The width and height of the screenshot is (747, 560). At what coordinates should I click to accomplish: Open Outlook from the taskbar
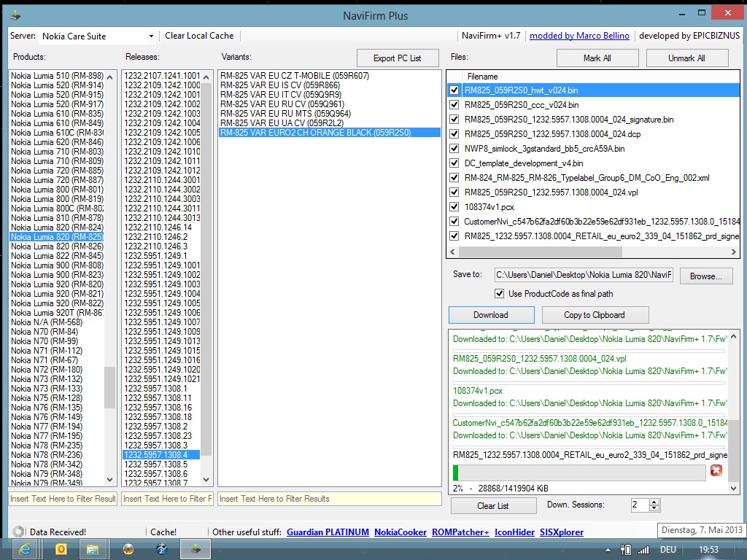(61, 550)
